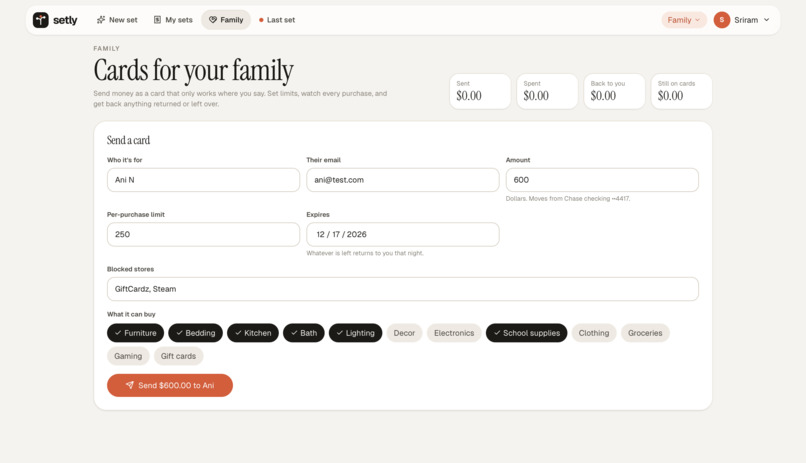Deselect the Kitchen category chip
Viewport: 806px width, 463px height.
pyautogui.click(x=253, y=333)
